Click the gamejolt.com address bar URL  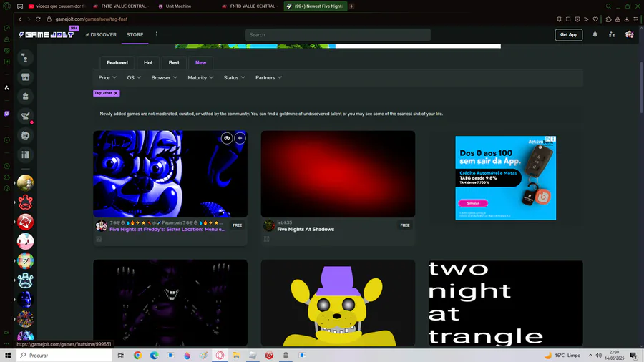tap(92, 19)
